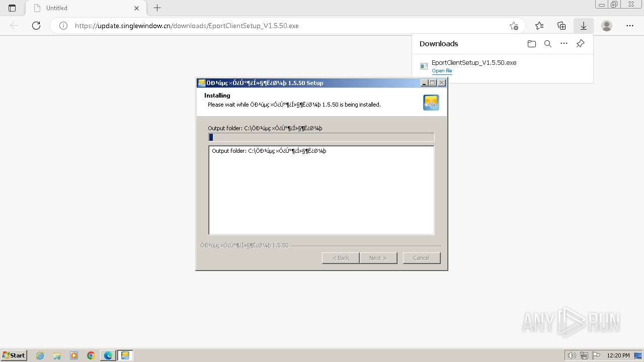Image resolution: width=644 pixels, height=362 pixels.
Task: Pin the Downloads panel
Action: (x=580, y=44)
